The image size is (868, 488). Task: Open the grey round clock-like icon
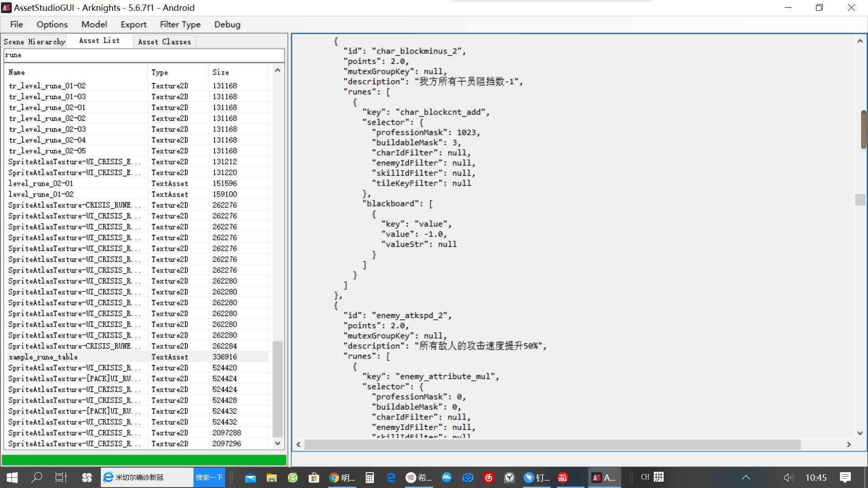509,478
